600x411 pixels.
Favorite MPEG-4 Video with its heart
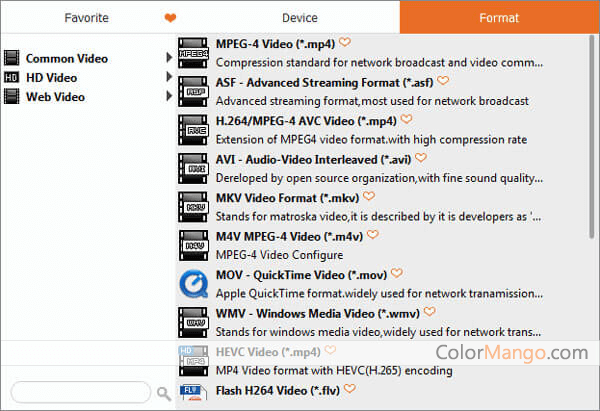click(345, 42)
